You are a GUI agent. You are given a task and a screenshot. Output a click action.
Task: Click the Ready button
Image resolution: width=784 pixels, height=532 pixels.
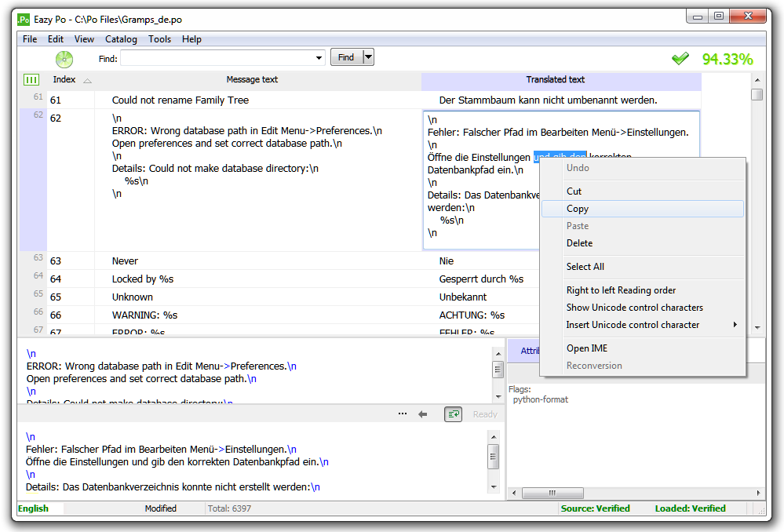coord(485,414)
